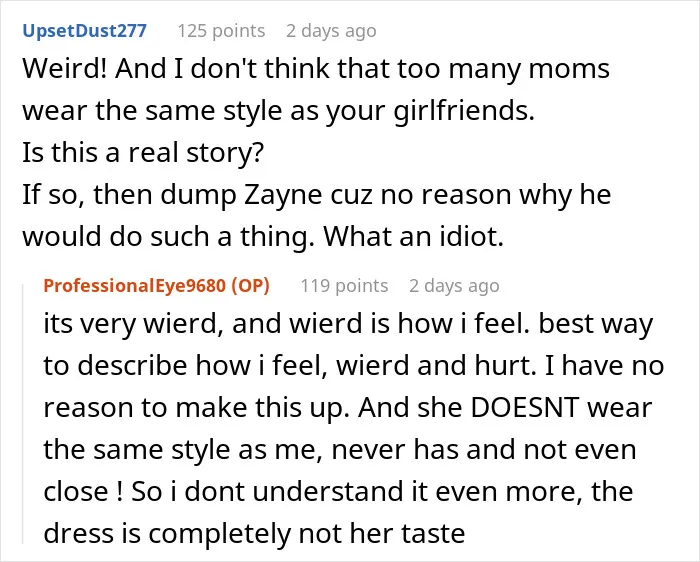Click the 119 points score
Viewport: 700px width, 562px height.
(344, 286)
